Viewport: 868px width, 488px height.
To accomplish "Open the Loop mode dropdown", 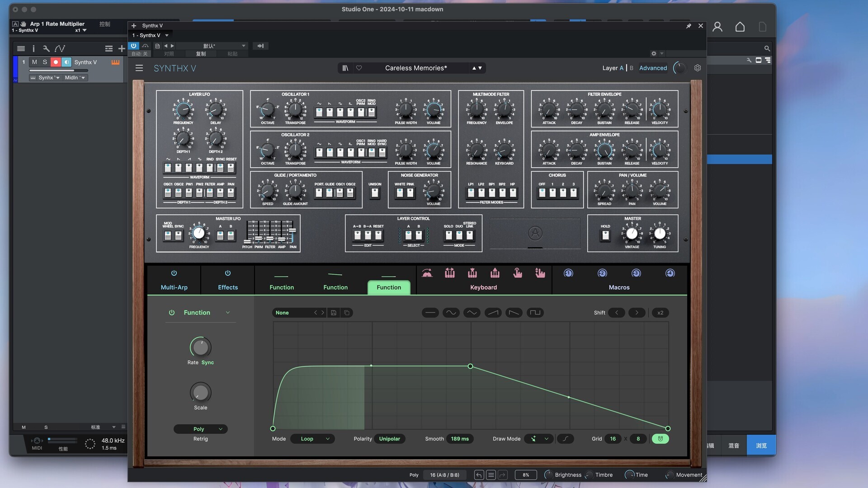I will (312, 439).
